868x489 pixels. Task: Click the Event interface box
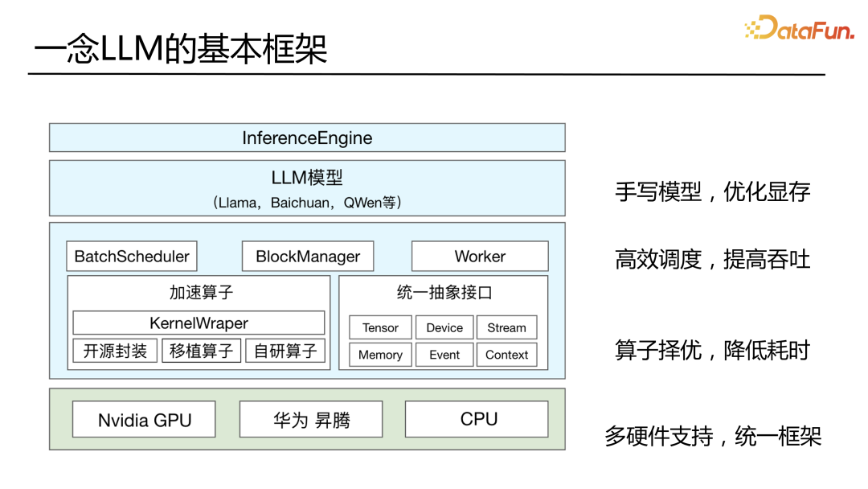(x=444, y=355)
